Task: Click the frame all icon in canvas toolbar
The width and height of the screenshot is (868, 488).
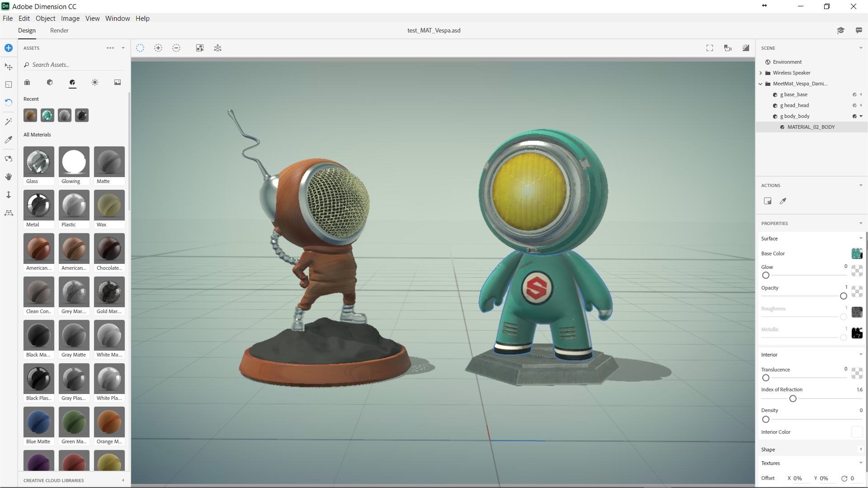Action: click(218, 48)
